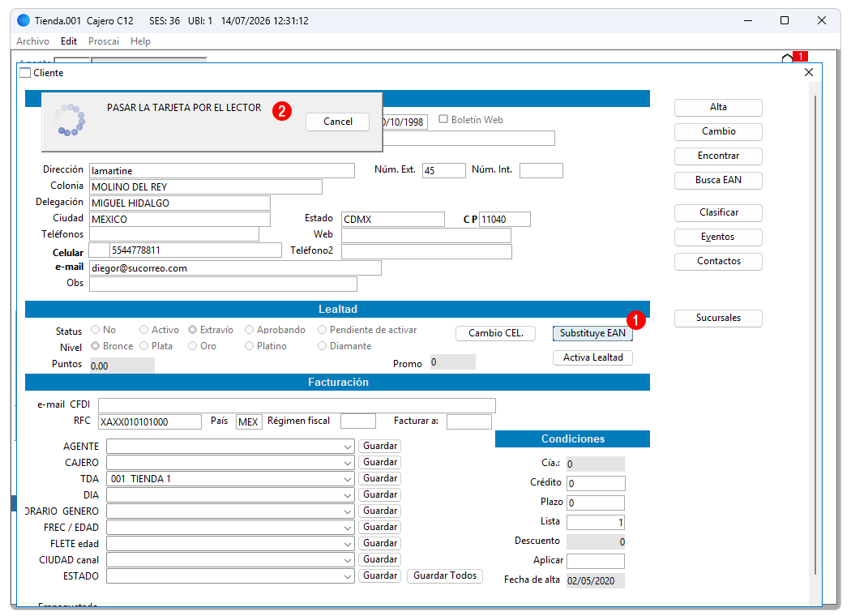
Task: Click the Estado field CDMX
Action: click(393, 220)
